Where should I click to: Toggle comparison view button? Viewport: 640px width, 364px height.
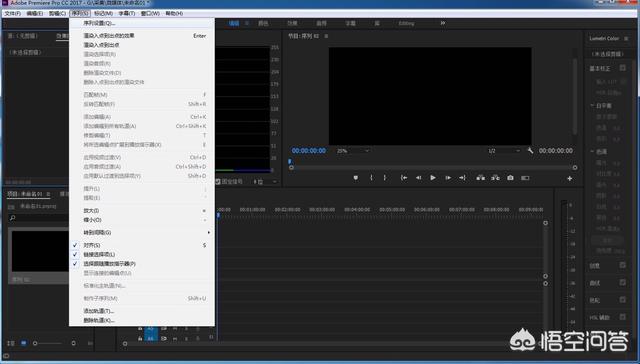tap(525, 178)
